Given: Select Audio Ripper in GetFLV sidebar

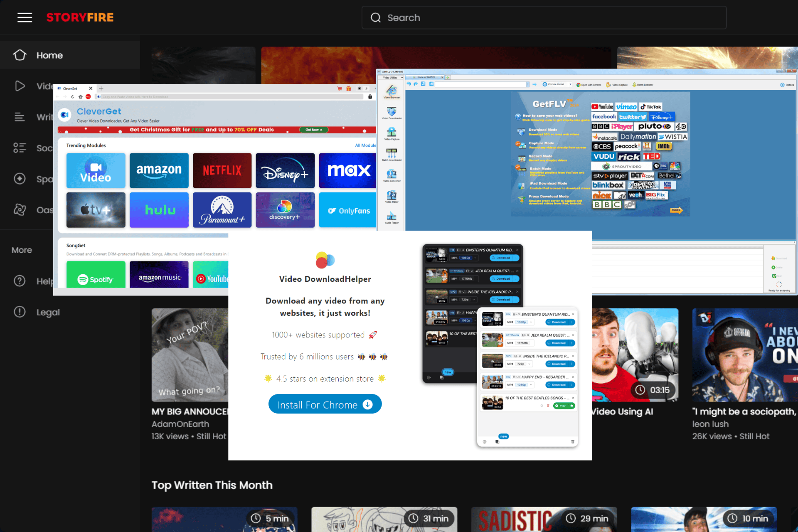Looking at the screenshot, I should coord(392,217).
